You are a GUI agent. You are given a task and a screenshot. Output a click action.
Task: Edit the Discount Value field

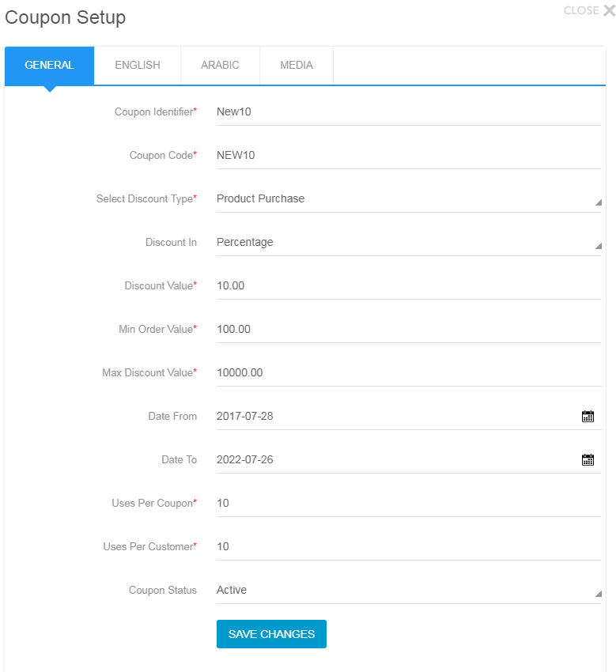[x=409, y=286]
